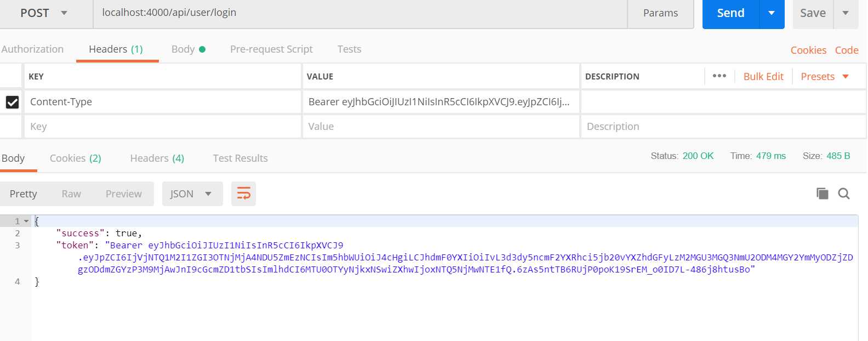Collapse the JSON fold arrow on line 1
The image size is (868, 341).
pos(26,221)
